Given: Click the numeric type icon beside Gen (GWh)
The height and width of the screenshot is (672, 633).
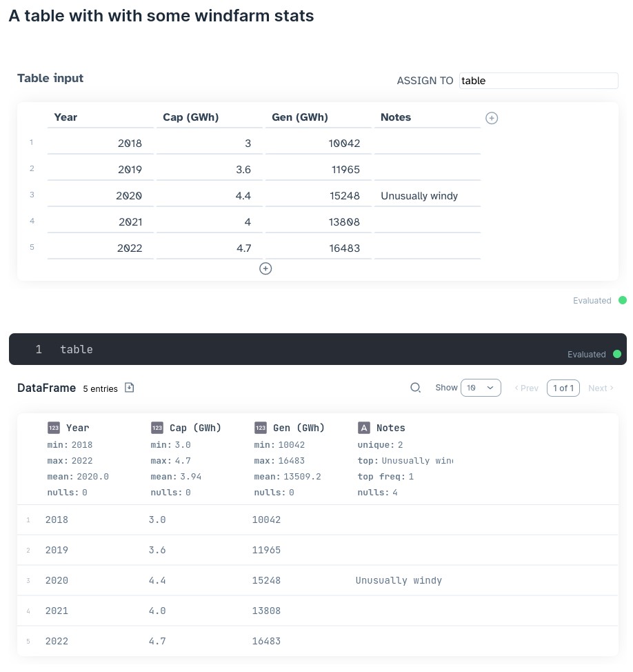Looking at the screenshot, I should [x=260, y=428].
